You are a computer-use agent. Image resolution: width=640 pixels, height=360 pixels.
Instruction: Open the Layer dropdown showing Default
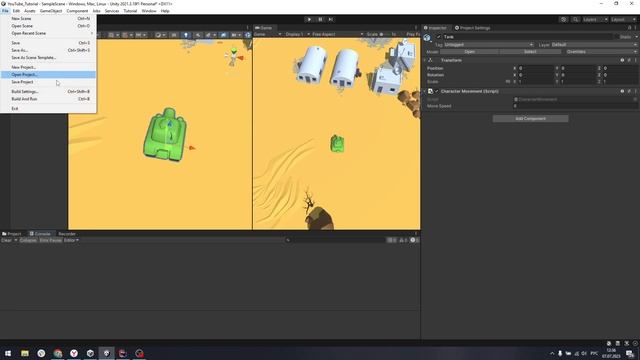[x=593, y=44]
